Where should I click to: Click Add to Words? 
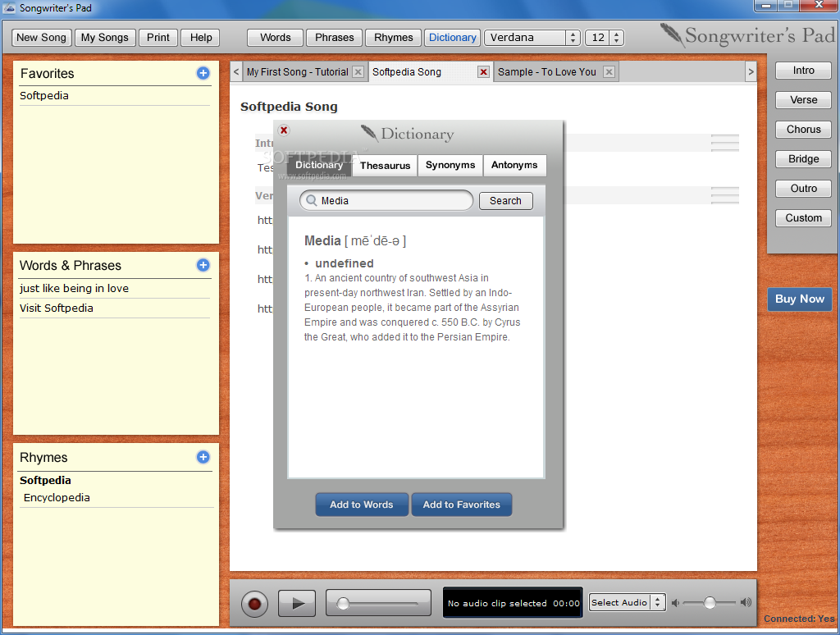click(362, 505)
